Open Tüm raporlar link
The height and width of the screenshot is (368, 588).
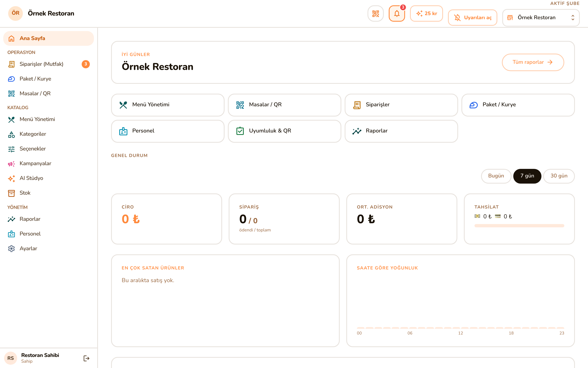pos(533,62)
